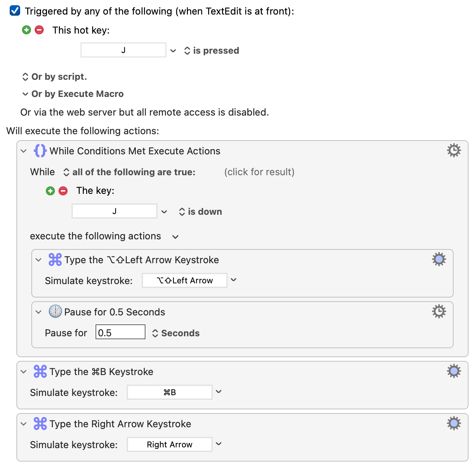Open the 'is pressed' hot key popup menu

point(212,51)
